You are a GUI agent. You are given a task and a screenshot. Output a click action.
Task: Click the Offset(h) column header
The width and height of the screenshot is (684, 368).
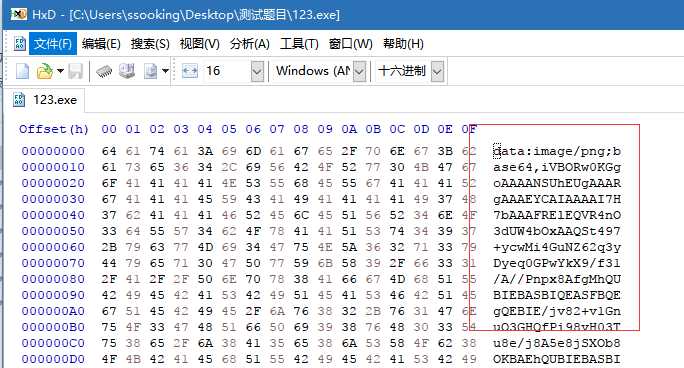click(54, 129)
